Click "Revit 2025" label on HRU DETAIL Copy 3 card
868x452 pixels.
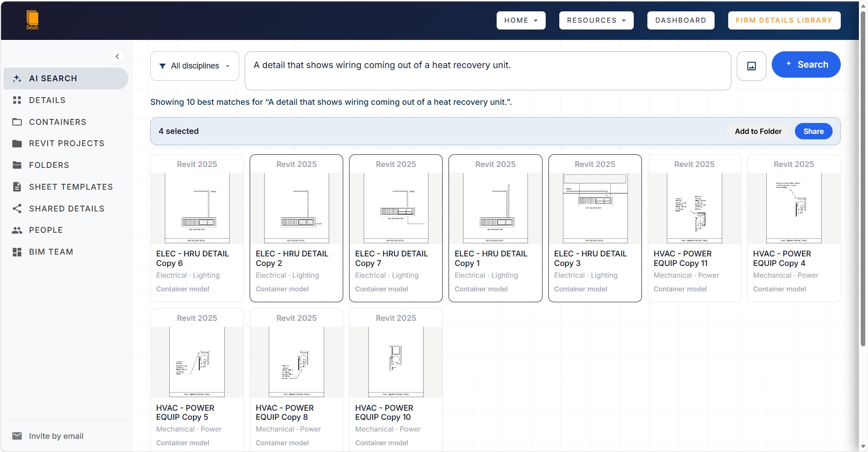[595, 164]
